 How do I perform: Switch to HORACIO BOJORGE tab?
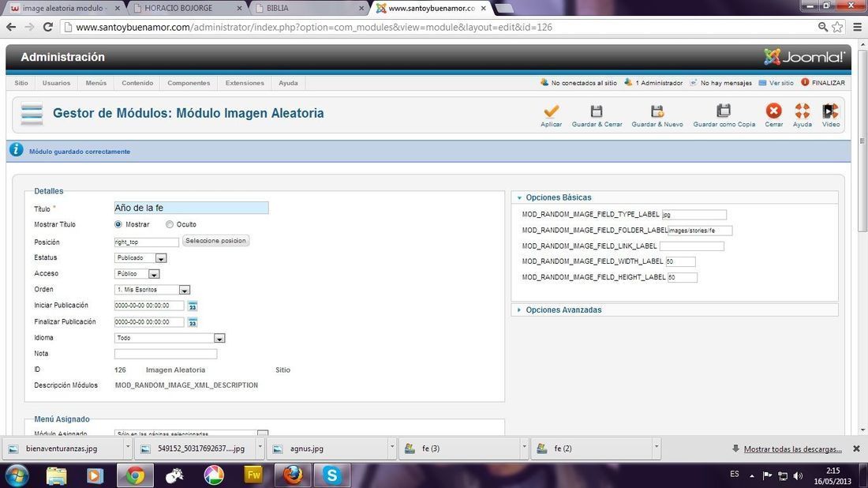[x=186, y=9]
